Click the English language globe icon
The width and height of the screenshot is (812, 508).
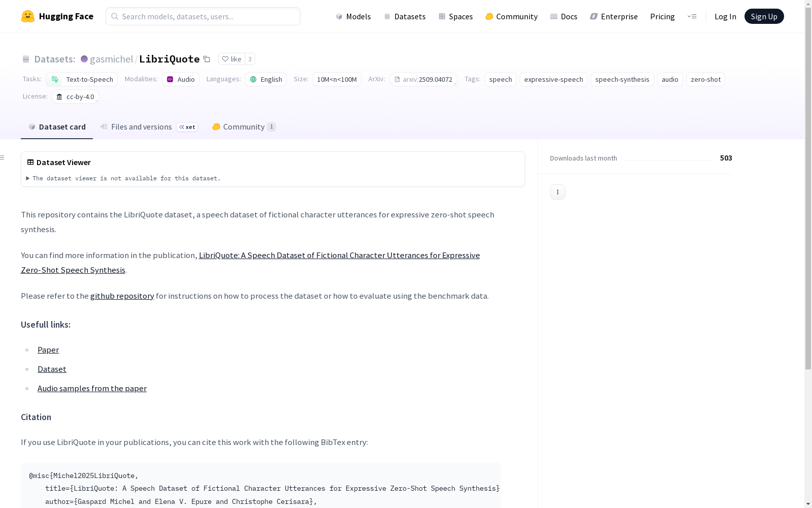253,79
